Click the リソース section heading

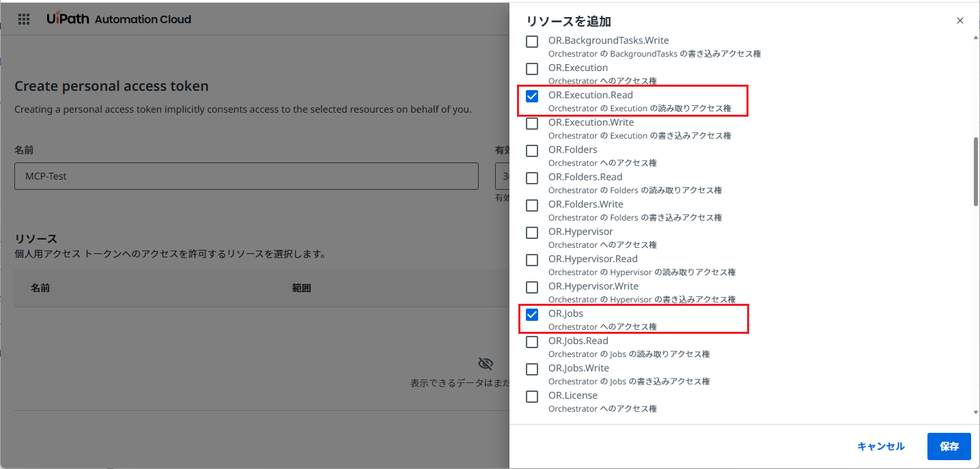coord(36,238)
